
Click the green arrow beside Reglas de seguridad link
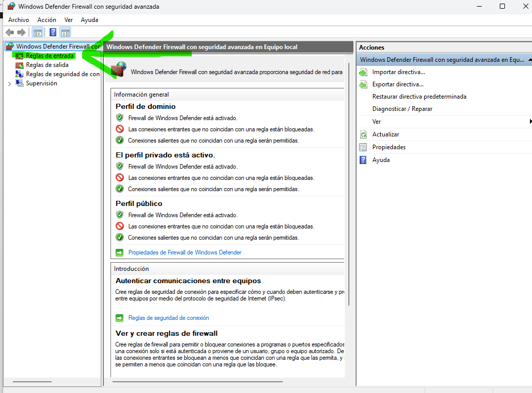[119, 318]
